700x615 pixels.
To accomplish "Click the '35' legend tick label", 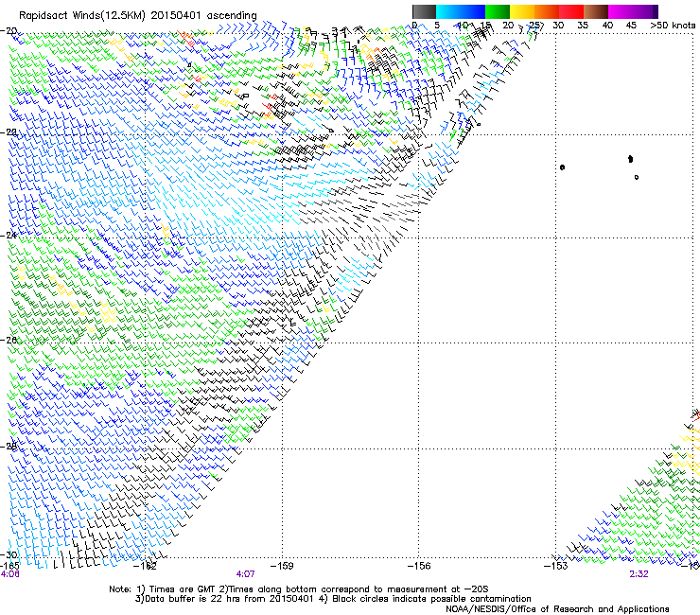I will pos(583,26).
